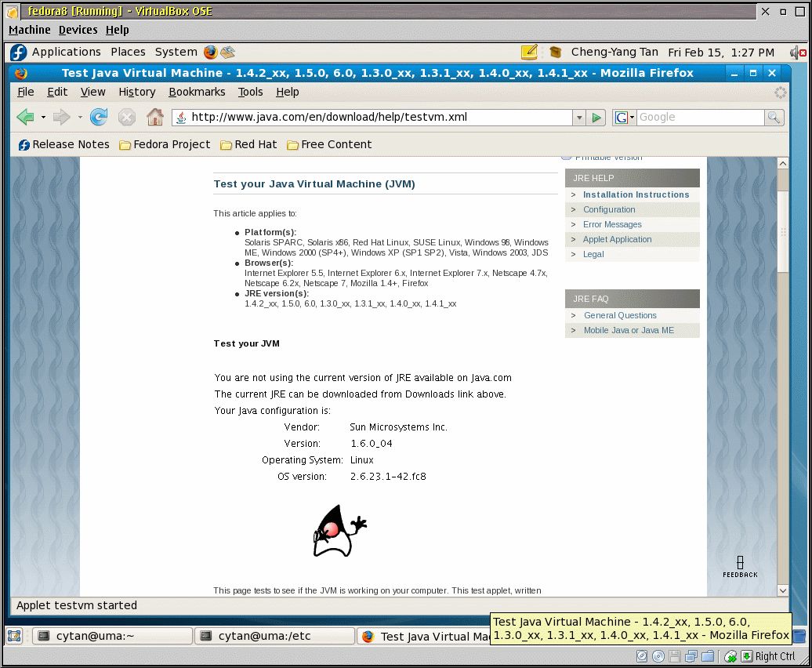Click the page scrollbar up arrow
The width and height of the screenshot is (812, 668).
pos(783,164)
